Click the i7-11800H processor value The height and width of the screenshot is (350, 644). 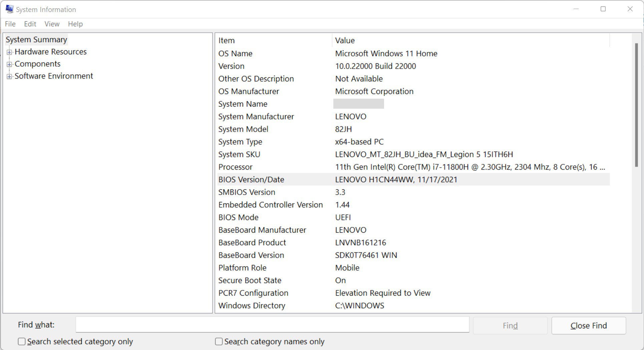point(470,167)
